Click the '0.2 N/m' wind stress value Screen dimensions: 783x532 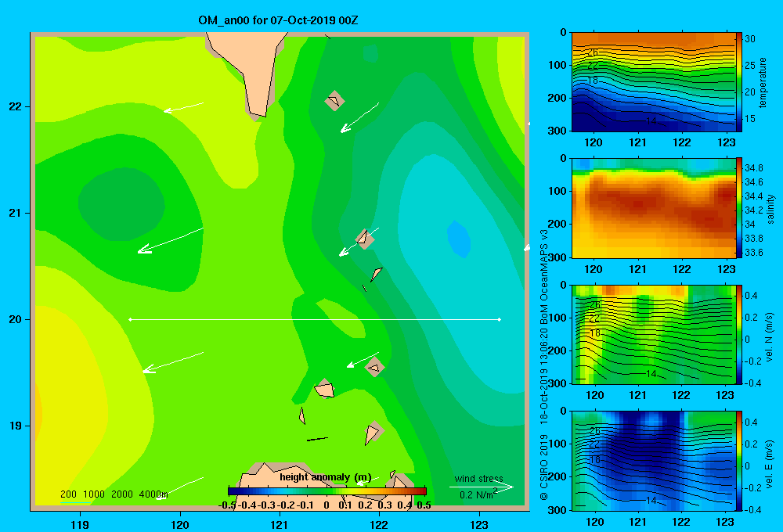[478, 494]
